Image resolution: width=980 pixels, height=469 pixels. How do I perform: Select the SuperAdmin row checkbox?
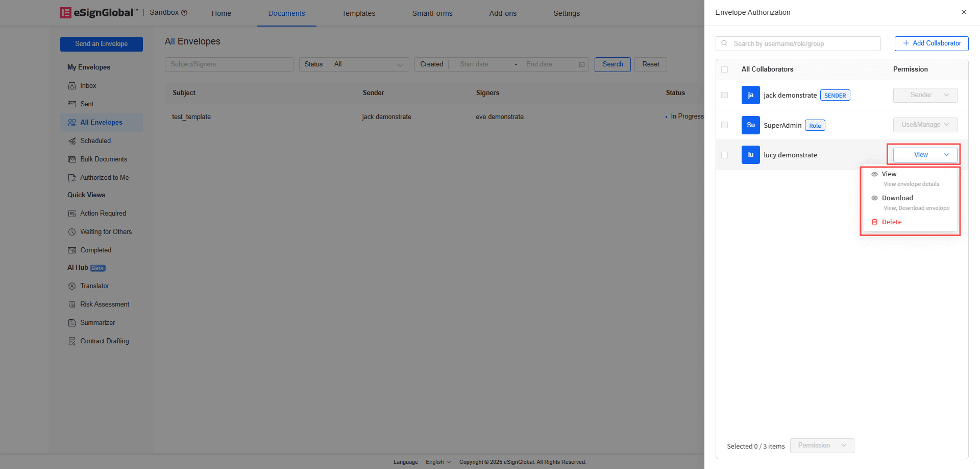724,125
